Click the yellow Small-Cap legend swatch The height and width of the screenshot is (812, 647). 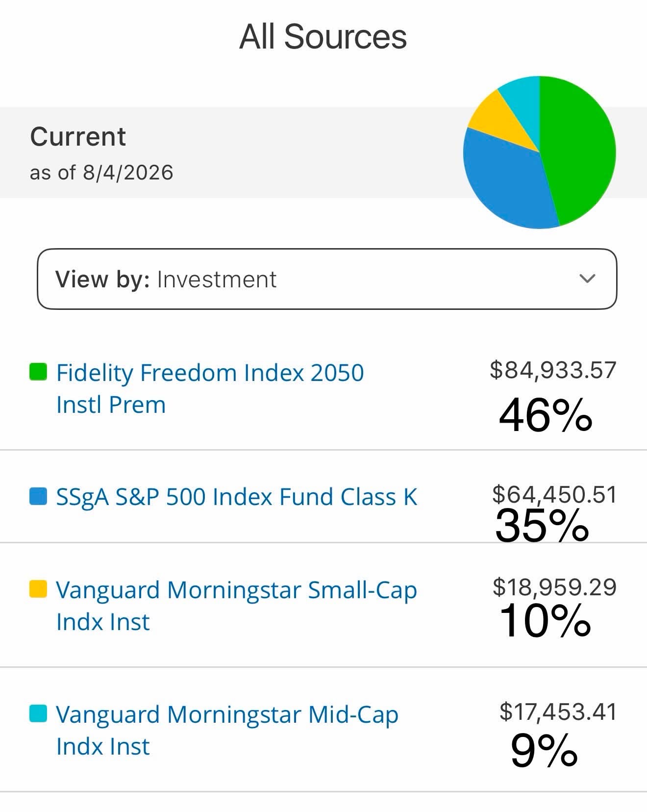click(x=38, y=588)
